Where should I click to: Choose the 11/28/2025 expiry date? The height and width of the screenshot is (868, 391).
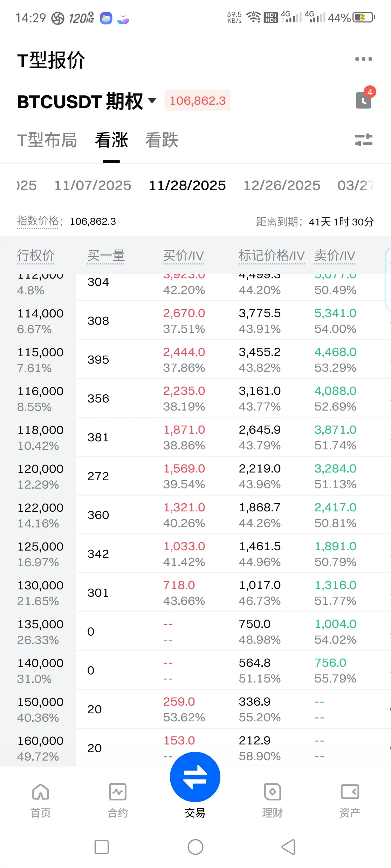[x=187, y=185]
